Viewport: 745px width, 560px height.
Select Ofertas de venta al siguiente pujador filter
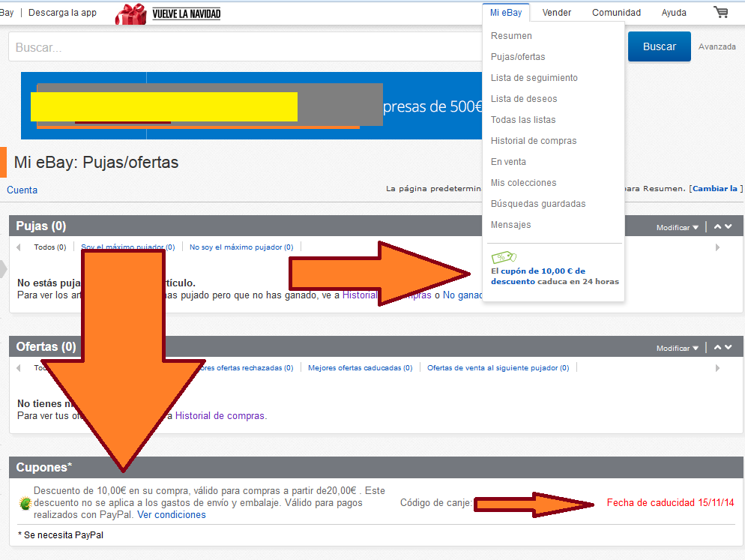(x=498, y=368)
